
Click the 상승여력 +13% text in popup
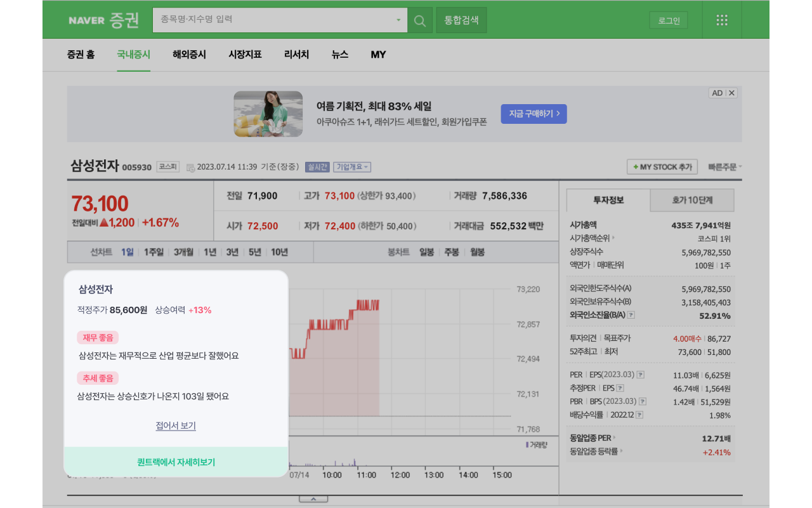[183, 311]
